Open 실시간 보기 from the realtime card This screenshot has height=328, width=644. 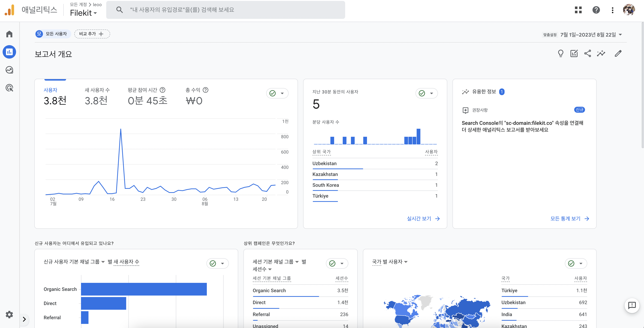(x=423, y=218)
